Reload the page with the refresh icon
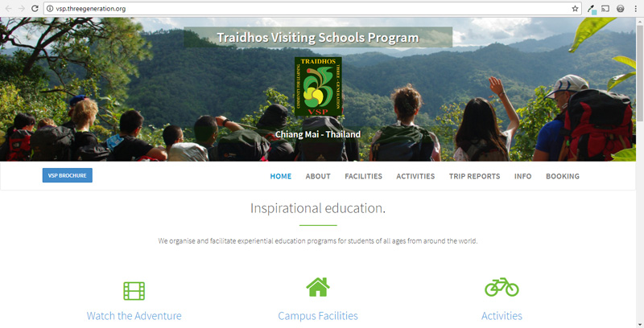Viewport: 644px width, 328px height. [x=35, y=9]
